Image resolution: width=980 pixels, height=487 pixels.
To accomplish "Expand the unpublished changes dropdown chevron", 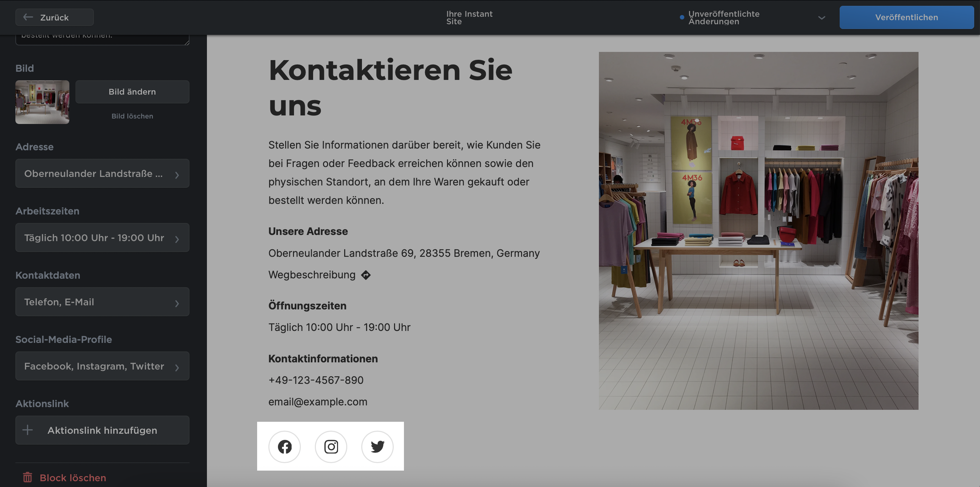I will tap(821, 17).
